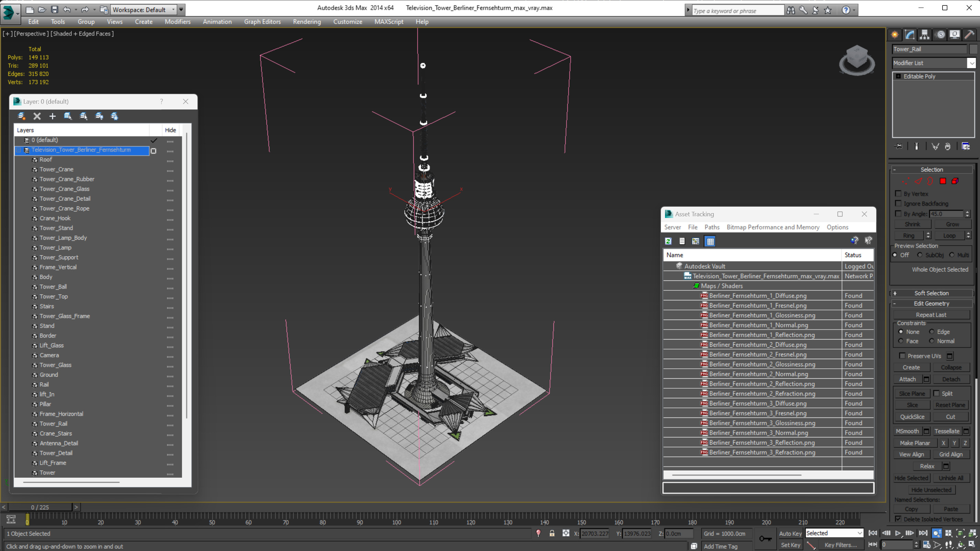Open the Rendering menu
This screenshot has width=980, height=551.
pyautogui.click(x=307, y=22)
